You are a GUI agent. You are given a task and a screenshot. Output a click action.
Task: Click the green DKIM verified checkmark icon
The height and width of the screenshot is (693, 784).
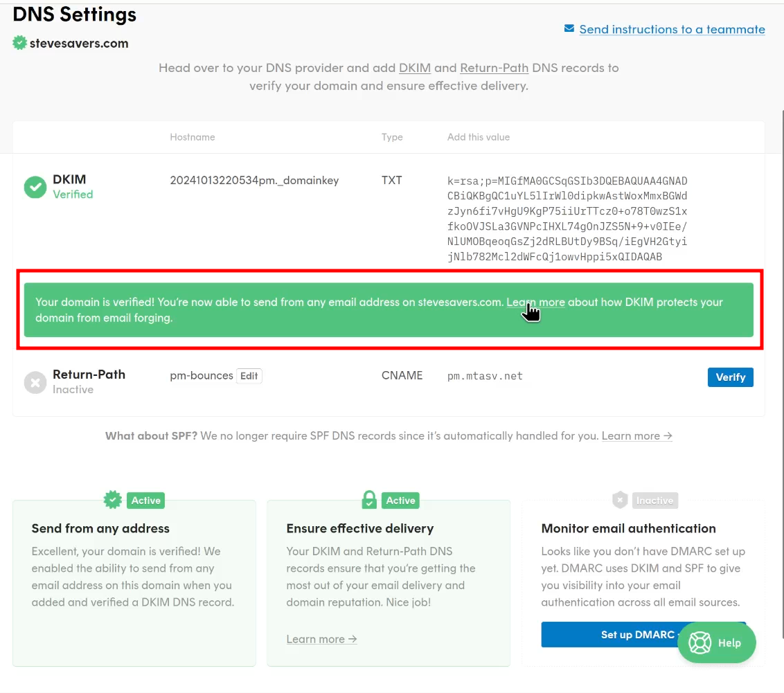click(x=35, y=187)
